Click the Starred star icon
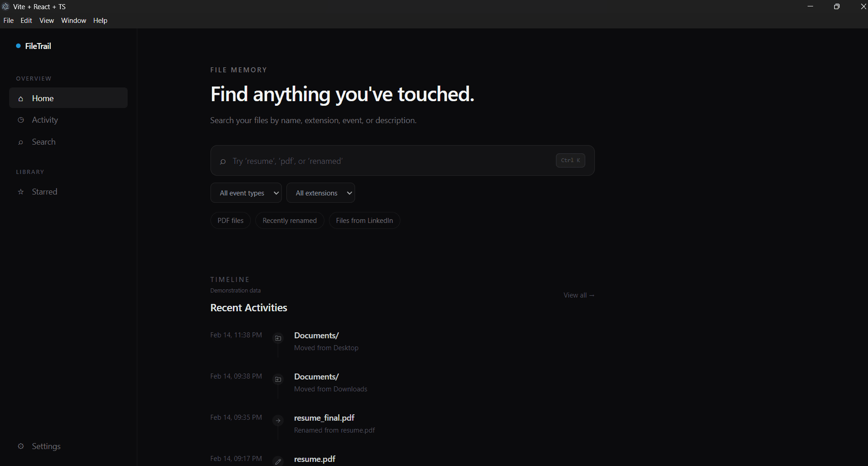This screenshot has height=466, width=868. click(21, 192)
